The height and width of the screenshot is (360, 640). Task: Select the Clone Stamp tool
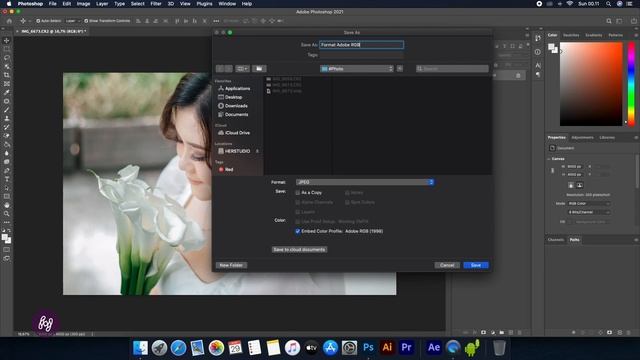click(7, 118)
